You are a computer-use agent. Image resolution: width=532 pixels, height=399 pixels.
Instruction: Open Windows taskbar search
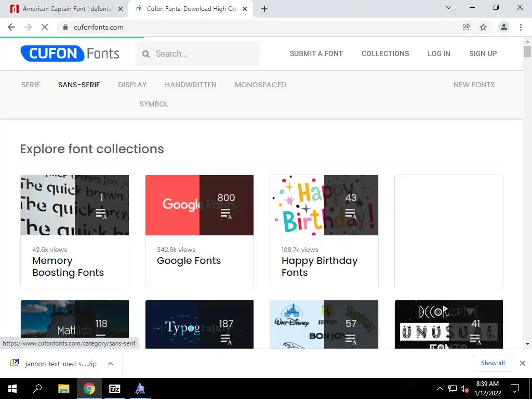[x=37, y=389]
